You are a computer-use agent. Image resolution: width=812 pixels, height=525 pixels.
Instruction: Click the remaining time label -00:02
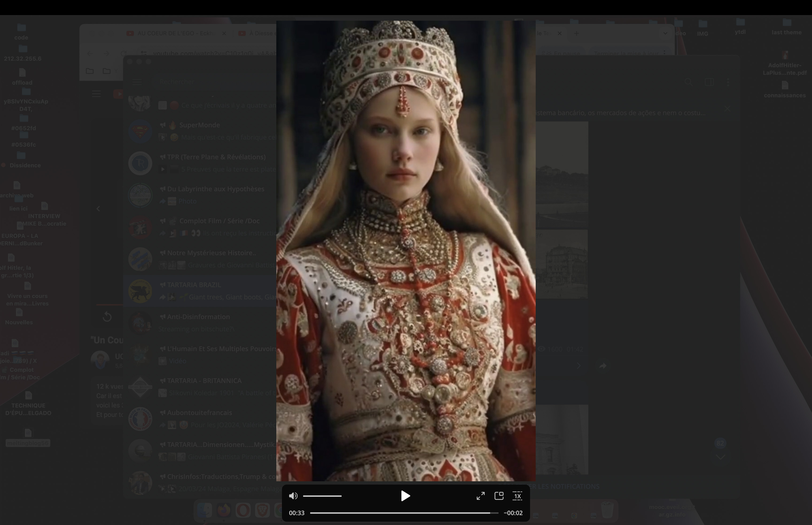tap(513, 513)
